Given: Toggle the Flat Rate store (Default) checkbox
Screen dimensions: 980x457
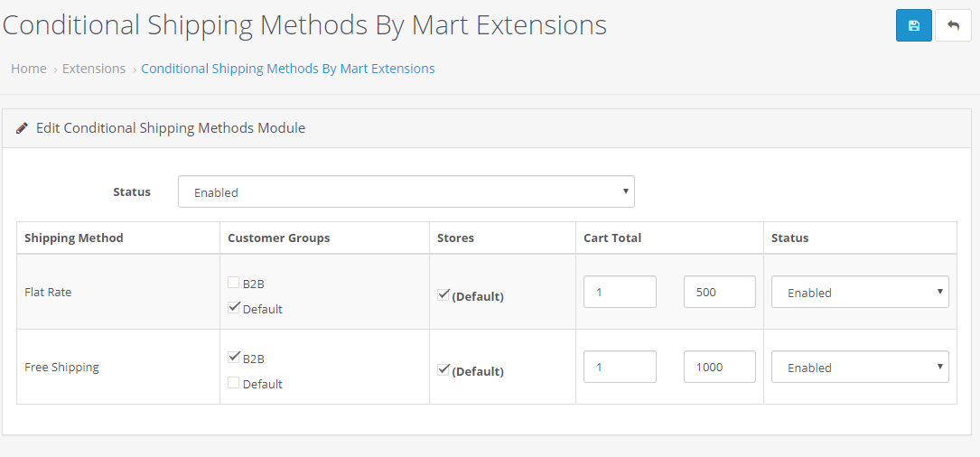Looking at the screenshot, I should (x=443, y=294).
